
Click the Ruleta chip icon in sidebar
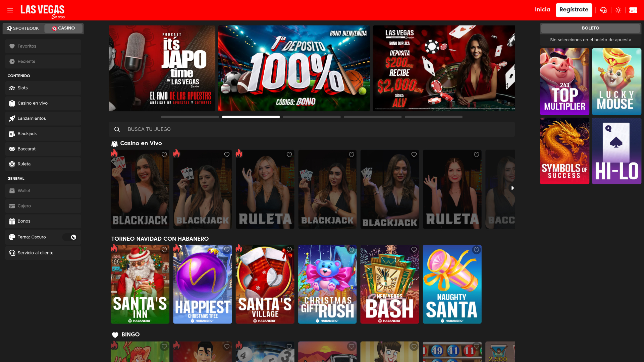tap(12, 164)
